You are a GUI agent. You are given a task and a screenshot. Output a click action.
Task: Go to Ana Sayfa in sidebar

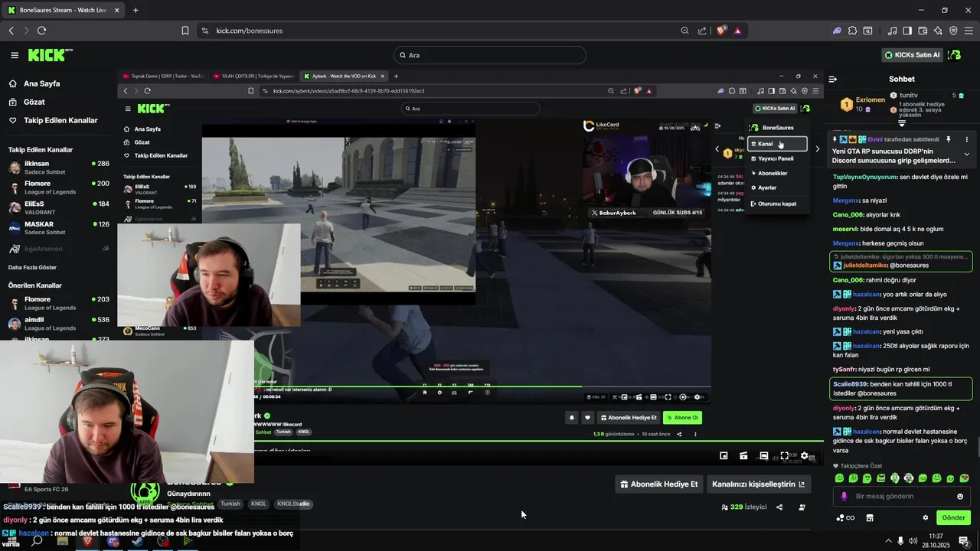(42, 83)
